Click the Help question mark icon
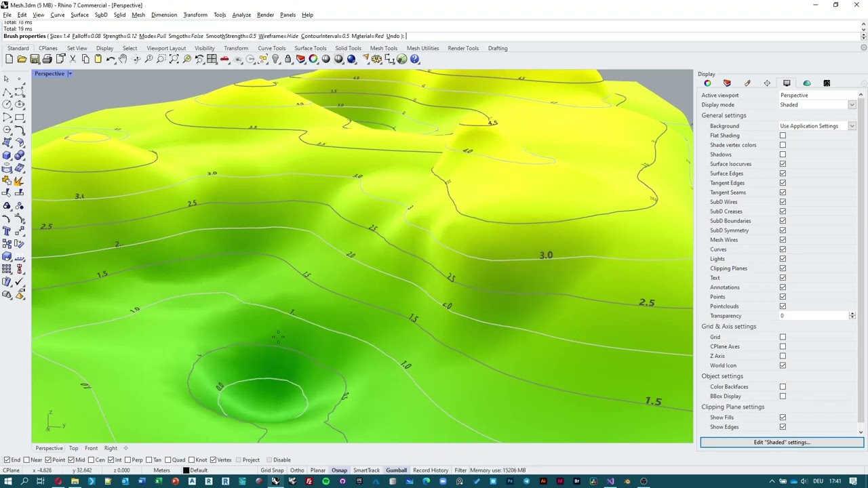 click(414, 60)
